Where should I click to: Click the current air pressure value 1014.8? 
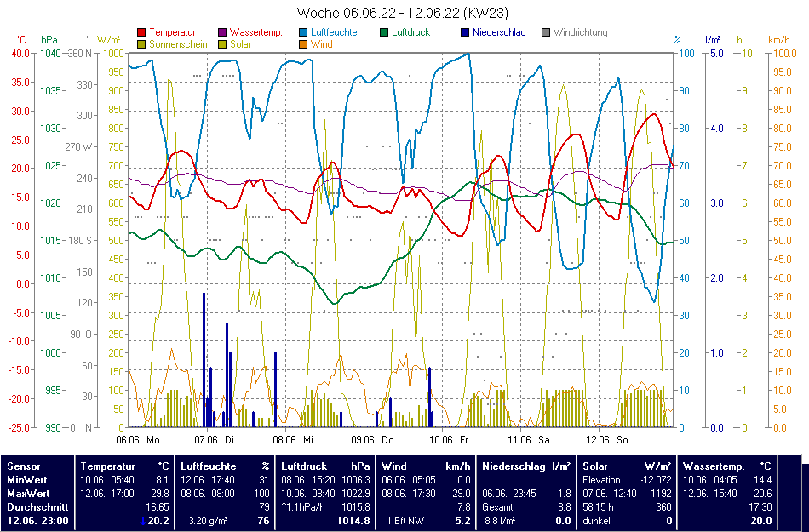[353, 521]
